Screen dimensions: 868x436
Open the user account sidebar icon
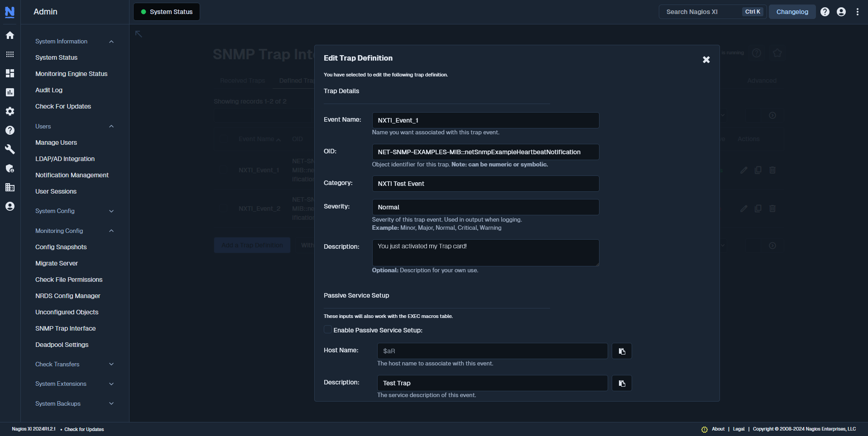click(x=10, y=206)
